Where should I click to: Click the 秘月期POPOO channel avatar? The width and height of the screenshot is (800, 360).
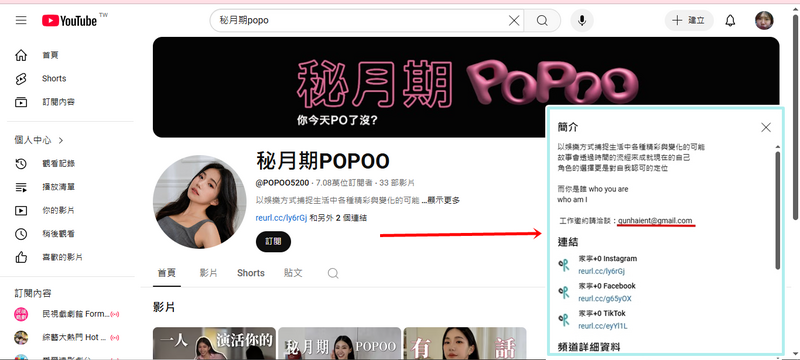coord(199,201)
